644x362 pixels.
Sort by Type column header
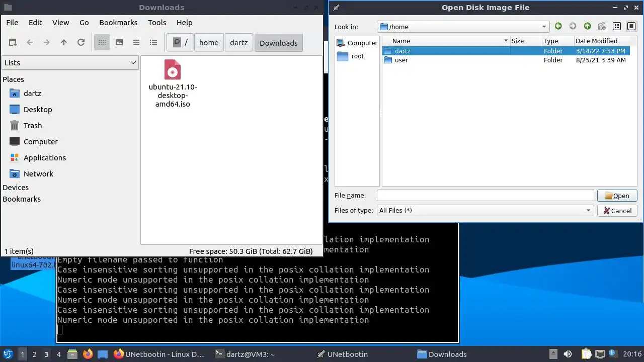coord(558,41)
